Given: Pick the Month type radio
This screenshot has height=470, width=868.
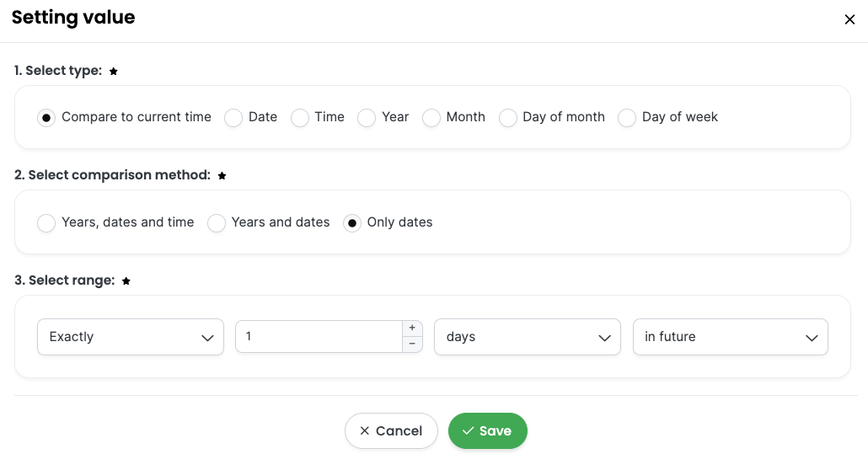Looking at the screenshot, I should pyautogui.click(x=431, y=117).
